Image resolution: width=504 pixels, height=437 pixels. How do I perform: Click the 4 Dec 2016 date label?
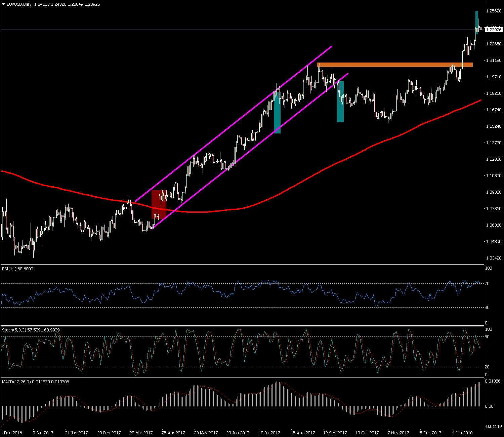pos(12,433)
